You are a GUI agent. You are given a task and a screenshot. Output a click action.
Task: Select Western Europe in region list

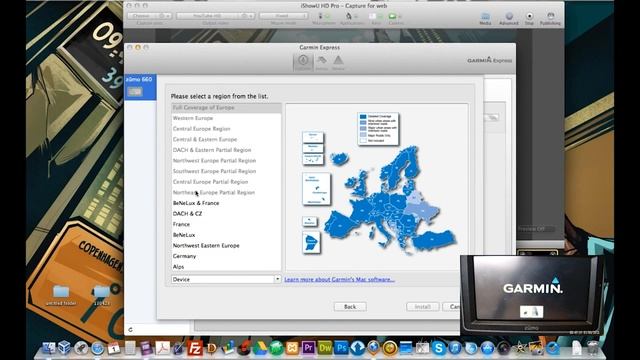coord(226,118)
